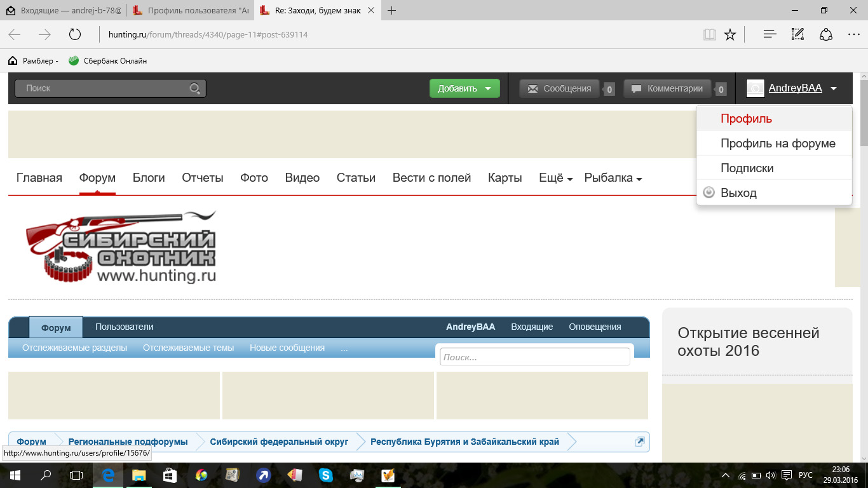Open the Сообщения messages button
This screenshot has height=488, width=868.
559,88
